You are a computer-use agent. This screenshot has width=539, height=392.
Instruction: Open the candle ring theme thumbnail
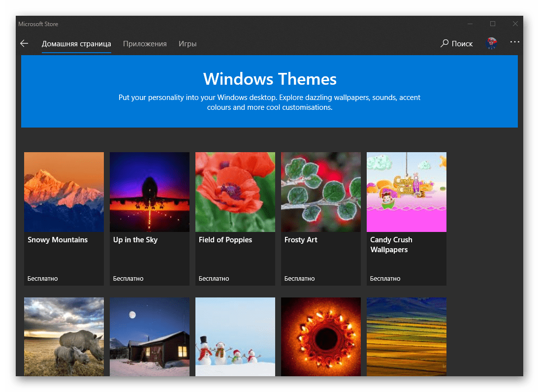tap(321, 337)
